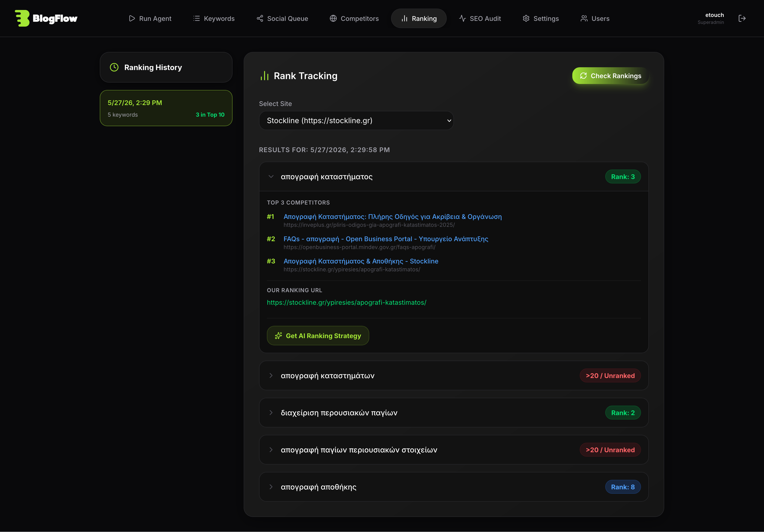764x532 pixels.
Task: Click the >20 / Unranked badge for απογραφή παγίων
Action: coord(610,450)
